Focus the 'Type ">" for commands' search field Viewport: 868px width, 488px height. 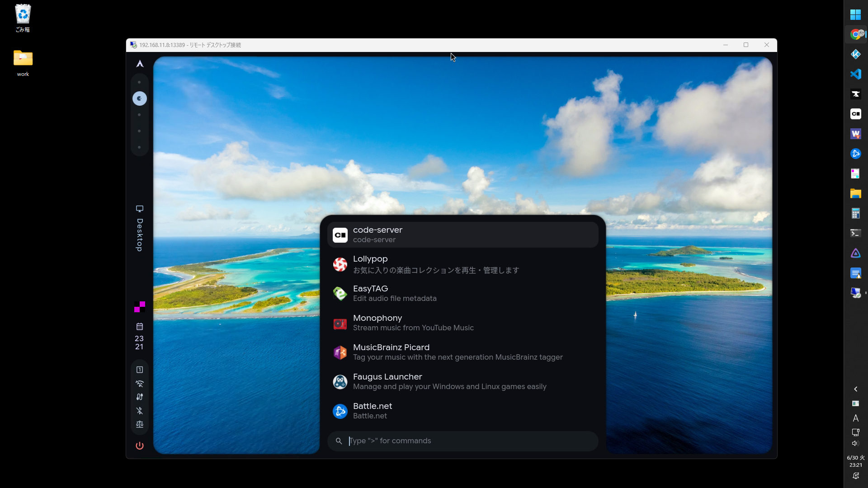click(x=463, y=441)
